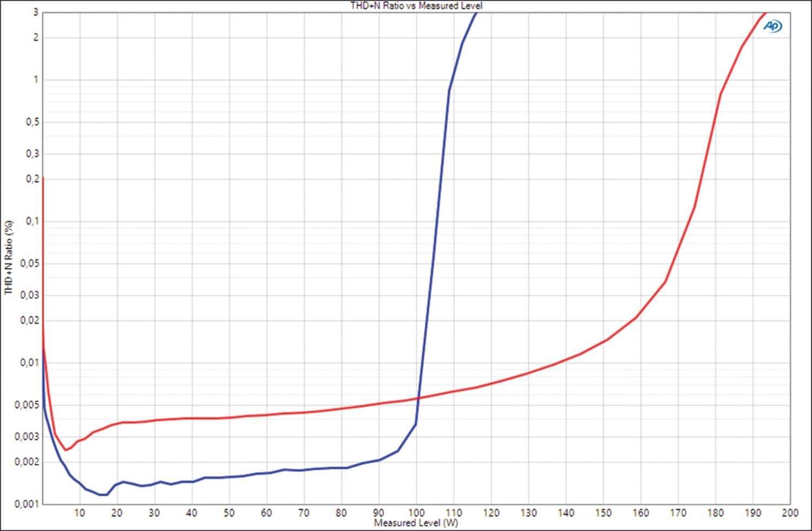Image resolution: width=812 pixels, height=531 pixels.
Task: Click the y-axis tick label '1'
Action: [36, 80]
